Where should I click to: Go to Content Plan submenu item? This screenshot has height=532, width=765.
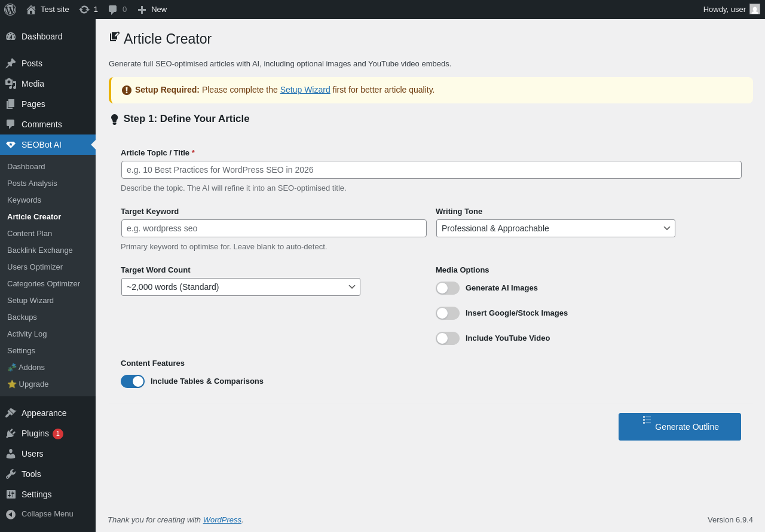tap(29, 233)
